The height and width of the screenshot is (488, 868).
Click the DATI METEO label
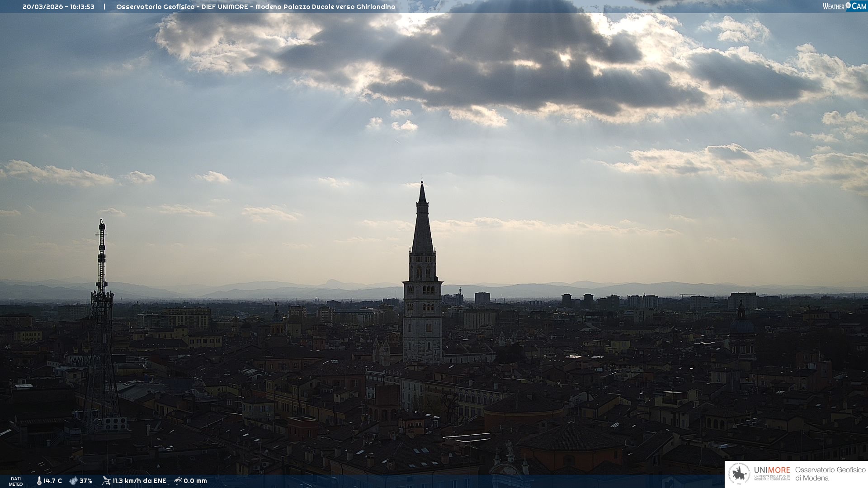16,481
